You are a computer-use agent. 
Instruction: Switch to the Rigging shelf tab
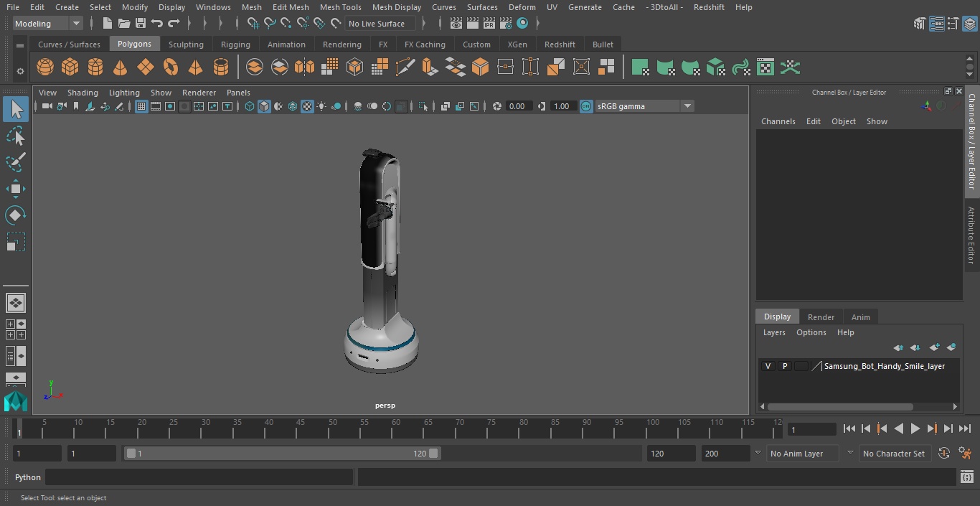point(235,44)
